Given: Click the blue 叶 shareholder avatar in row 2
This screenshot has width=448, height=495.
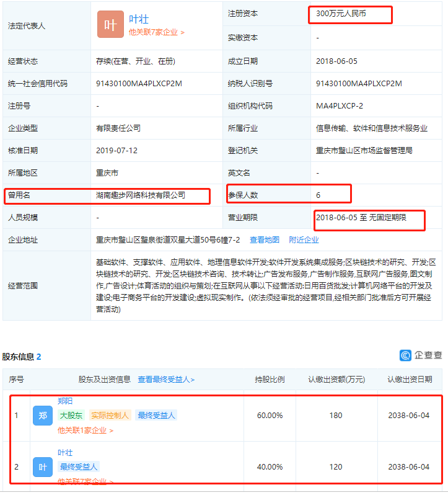Looking at the screenshot, I should coord(43,467).
